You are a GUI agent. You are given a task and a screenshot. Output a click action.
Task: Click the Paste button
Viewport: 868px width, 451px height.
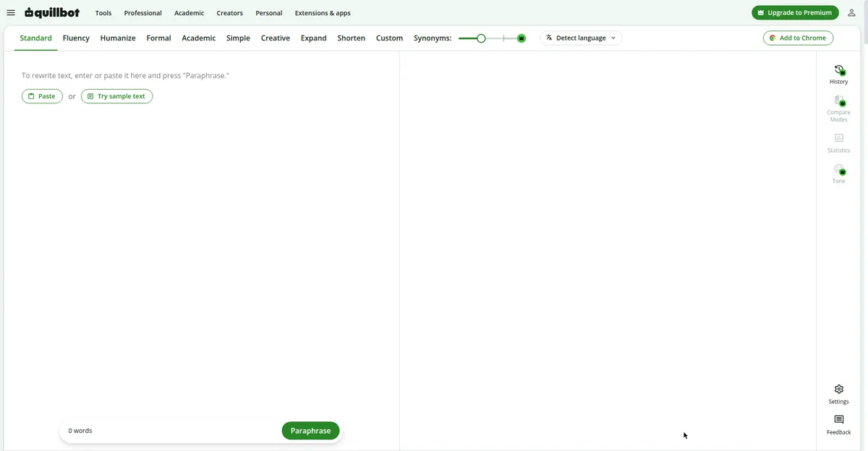(x=42, y=96)
